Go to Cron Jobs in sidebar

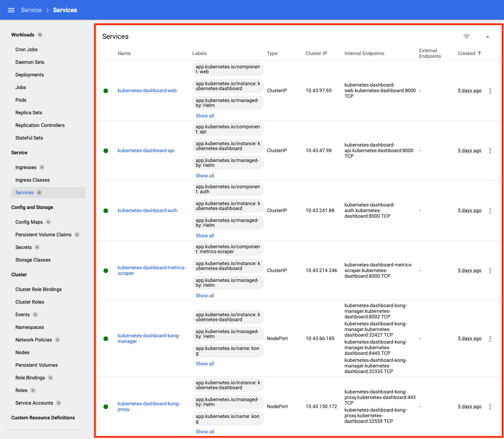click(27, 49)
